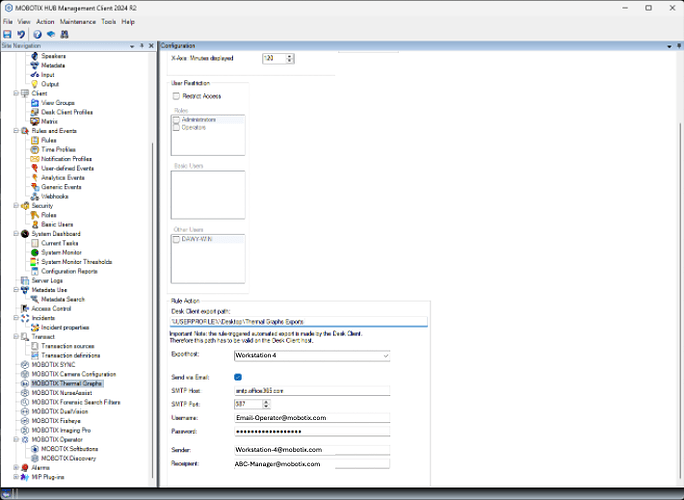
Task: Click the Desk Client Profiles icon
Action: (35, 112)
